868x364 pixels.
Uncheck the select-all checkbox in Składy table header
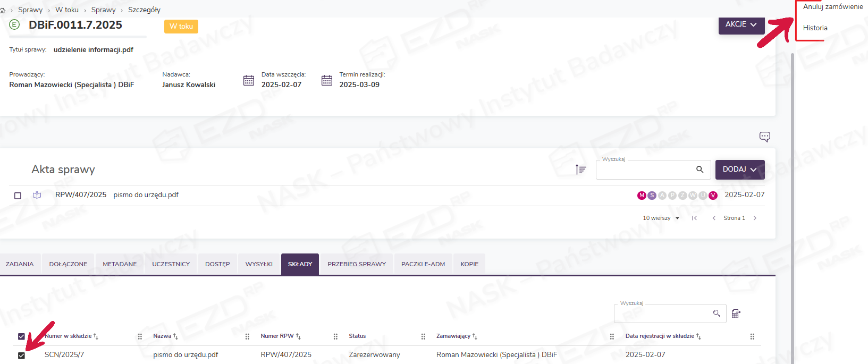click(21, 336)
